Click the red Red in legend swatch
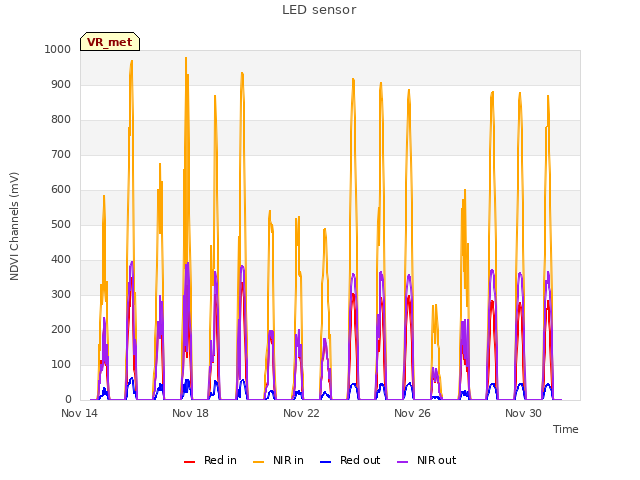640x480 pixels. pos(189,462)
